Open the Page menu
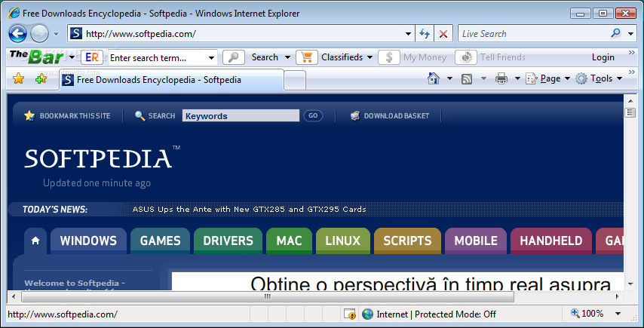This screenshot has width=644, height=328. tap(548, 78)
